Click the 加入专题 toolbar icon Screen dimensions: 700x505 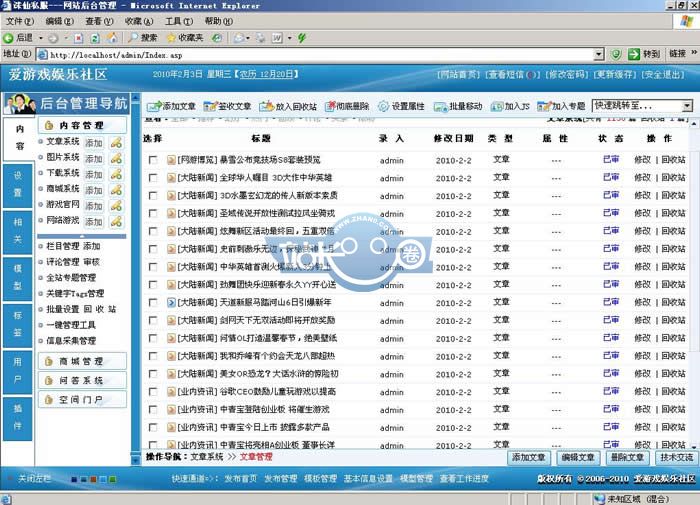[544, 106]
